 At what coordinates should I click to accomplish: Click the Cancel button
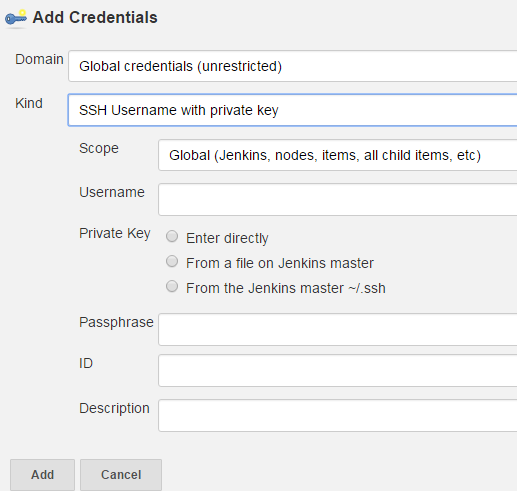coord(121,475)
